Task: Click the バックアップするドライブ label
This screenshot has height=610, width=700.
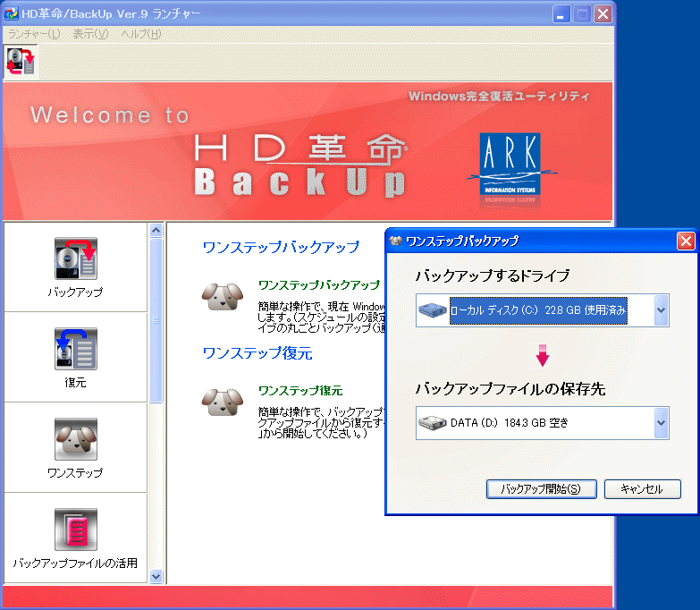Action: (493, 275)
